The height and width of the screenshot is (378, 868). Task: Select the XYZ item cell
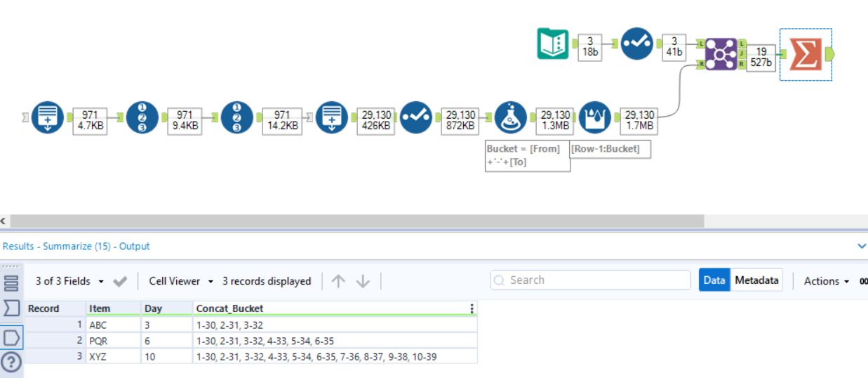[x=114, y=356]
